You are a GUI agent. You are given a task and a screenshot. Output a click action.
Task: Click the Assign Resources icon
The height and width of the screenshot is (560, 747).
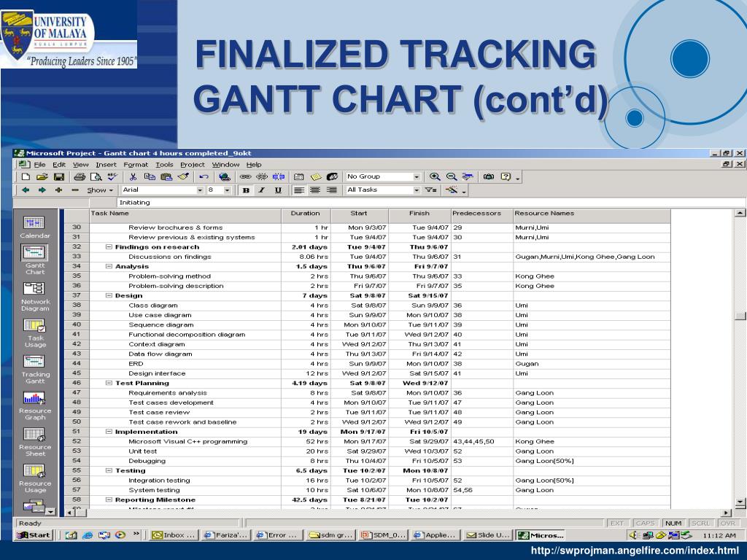click(x=332, y=176)
